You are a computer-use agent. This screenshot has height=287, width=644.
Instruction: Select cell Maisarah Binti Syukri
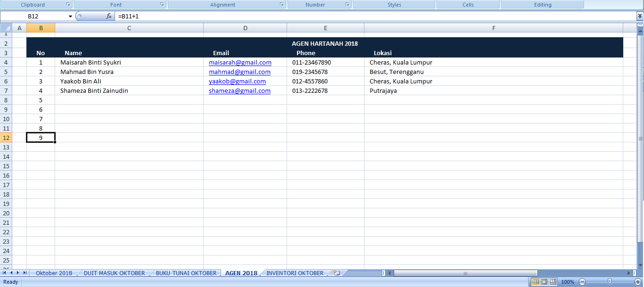[x=129, y=62]
